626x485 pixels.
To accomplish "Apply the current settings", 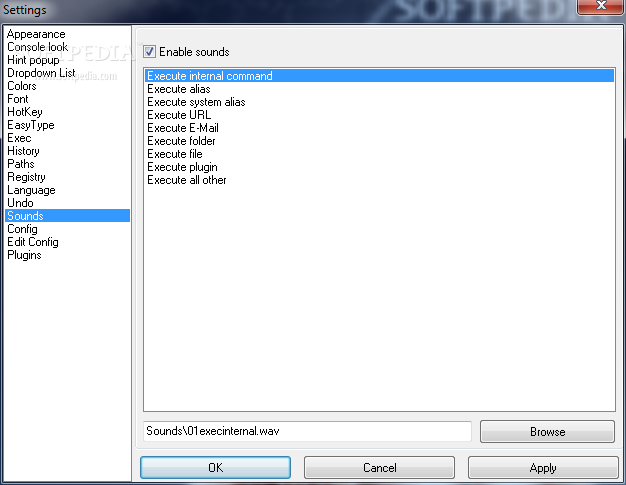I will tap(543, 467).
